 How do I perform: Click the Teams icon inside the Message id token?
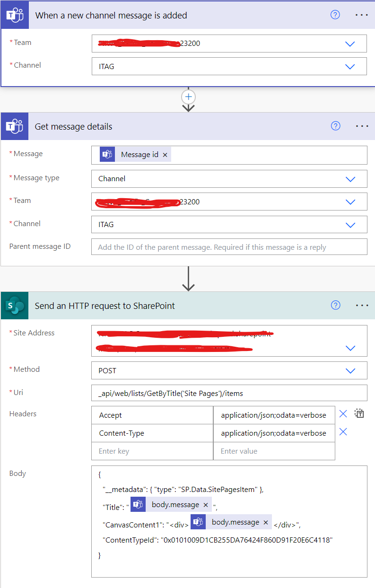tap(107, 154)
